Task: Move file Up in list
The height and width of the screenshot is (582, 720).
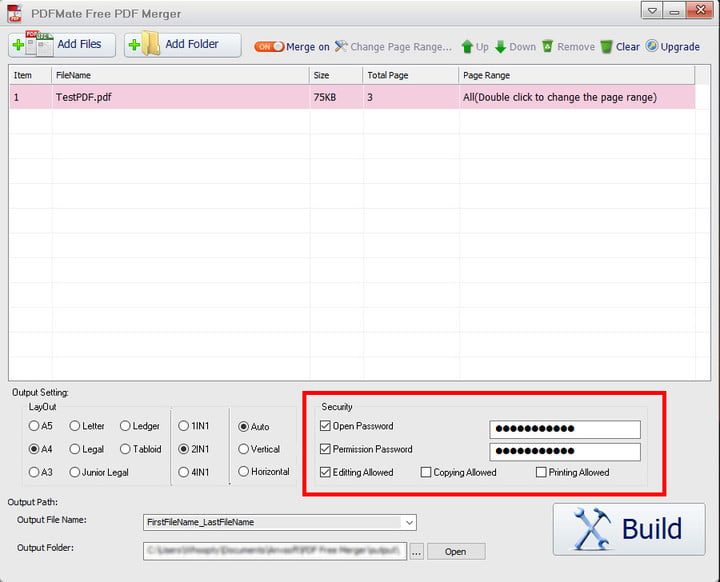Action: [x=475, y=47]
